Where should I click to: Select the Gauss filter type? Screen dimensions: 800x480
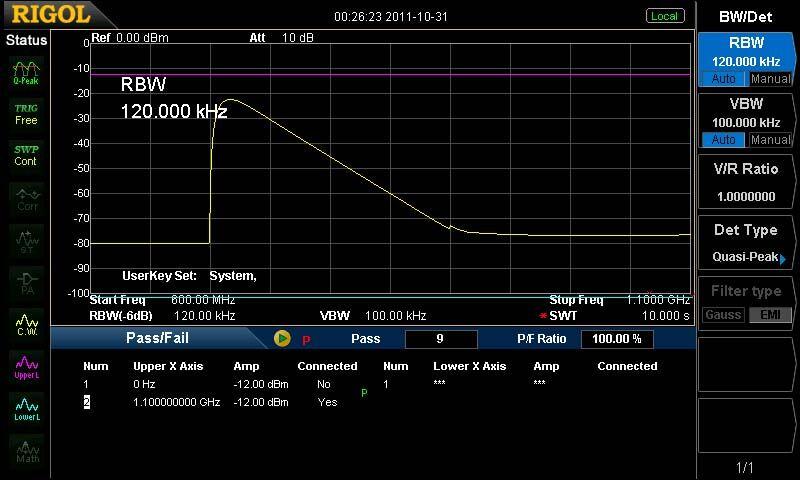point(720,316)
